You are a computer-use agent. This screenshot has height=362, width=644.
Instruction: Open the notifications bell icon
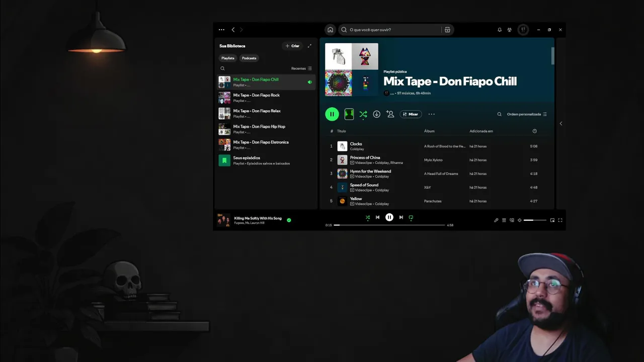[500, 30]
